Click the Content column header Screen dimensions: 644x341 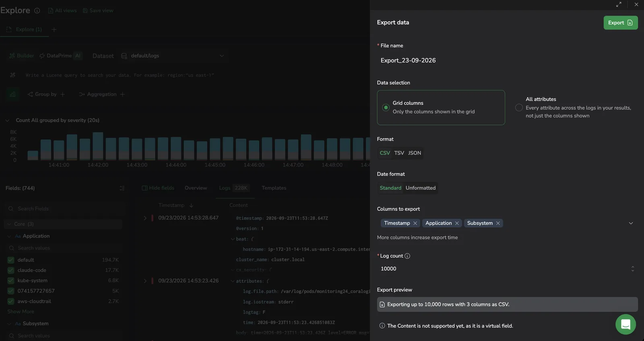point(239,205)
